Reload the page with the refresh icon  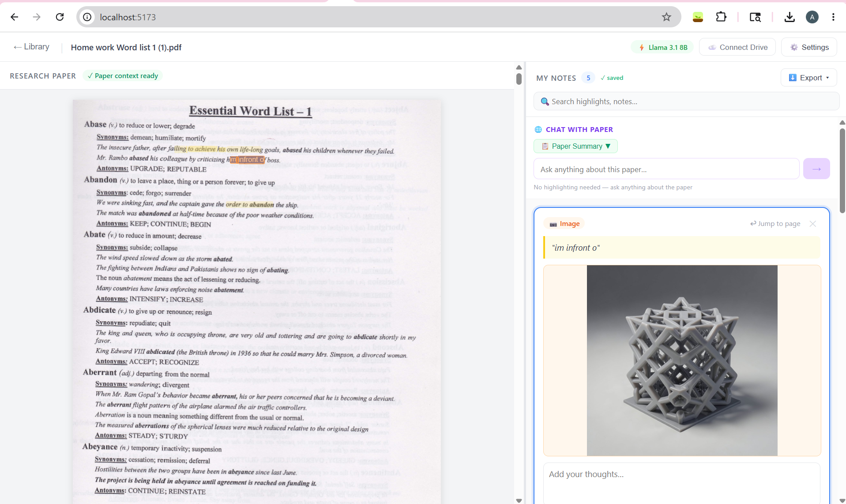point(60,17)
